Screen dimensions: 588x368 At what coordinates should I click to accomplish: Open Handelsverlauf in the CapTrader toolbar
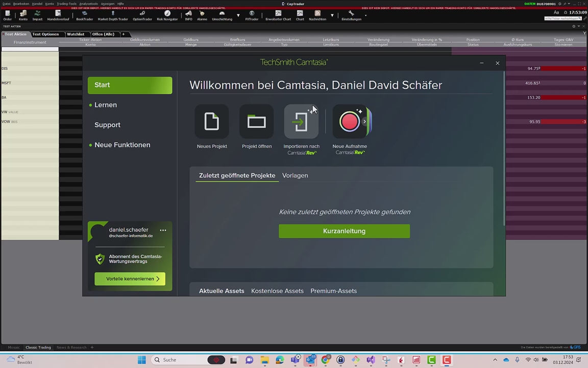click(x=58, y=15)
